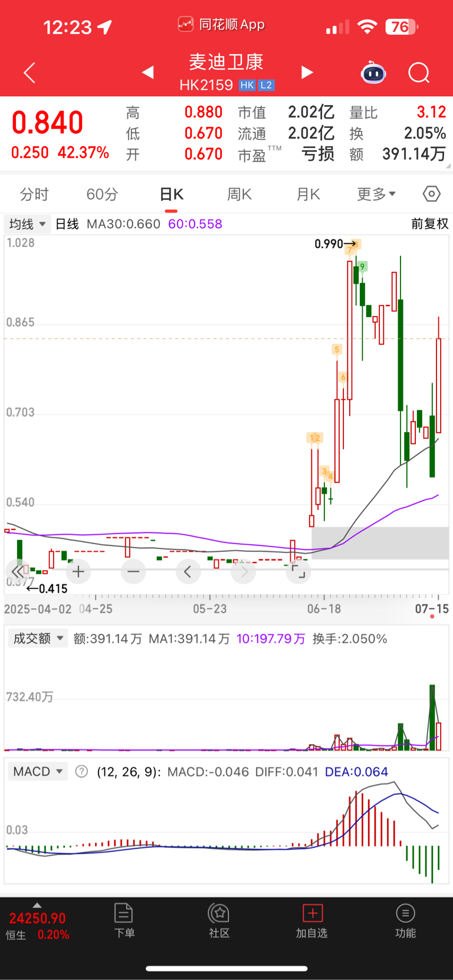This screenshot has width=453, height=980.
Task: Select the 日K tab
Action: [172, 194]
